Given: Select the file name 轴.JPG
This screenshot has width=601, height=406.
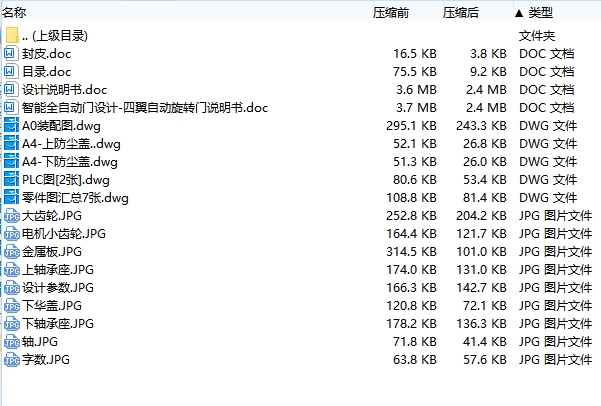Looking at the screenshot, I should click(x=40, y=342).
